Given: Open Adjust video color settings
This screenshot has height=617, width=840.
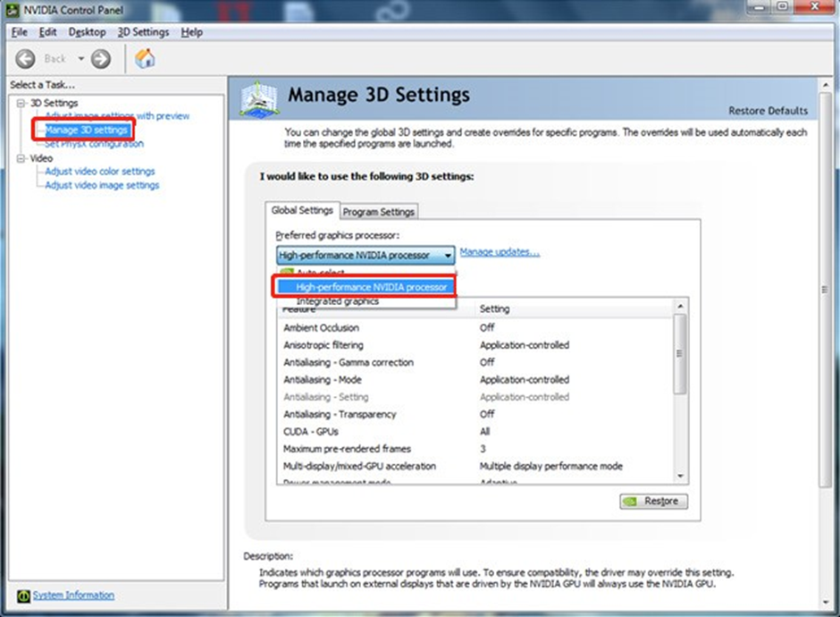Looking at the screenshot, I should click(100, 172).
